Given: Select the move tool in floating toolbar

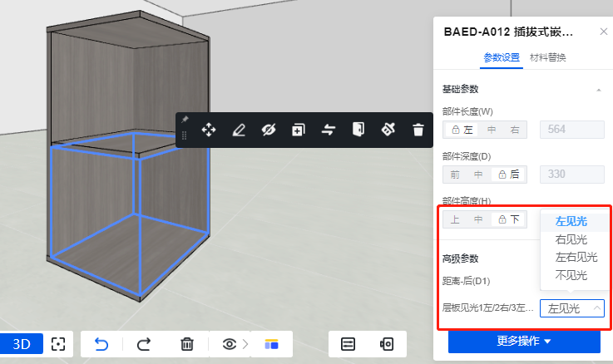Looking at the screenshot, I should pyautogui.click(x=209, y=130).
